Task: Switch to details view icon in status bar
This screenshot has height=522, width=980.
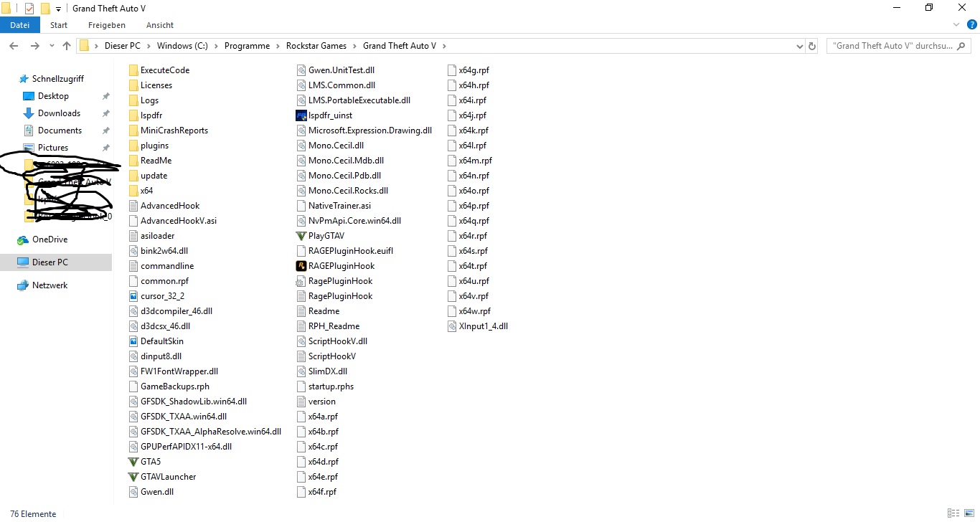Action: [953, 513]
